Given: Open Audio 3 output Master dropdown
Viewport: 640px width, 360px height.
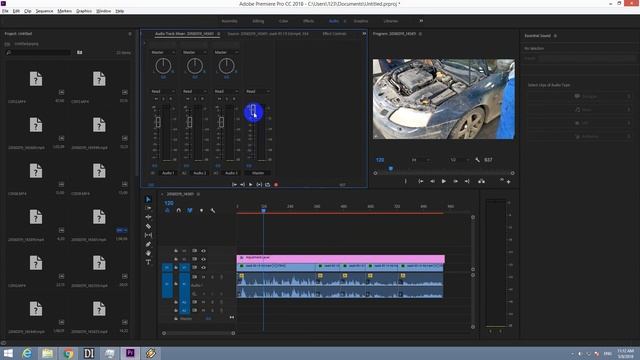Looking at the screenshot, I should (226, 52).
